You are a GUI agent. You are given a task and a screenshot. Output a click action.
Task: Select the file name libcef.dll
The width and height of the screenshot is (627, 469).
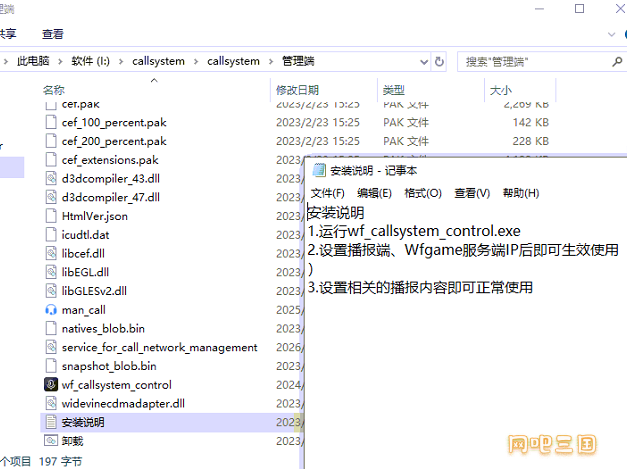coord(83,253)
